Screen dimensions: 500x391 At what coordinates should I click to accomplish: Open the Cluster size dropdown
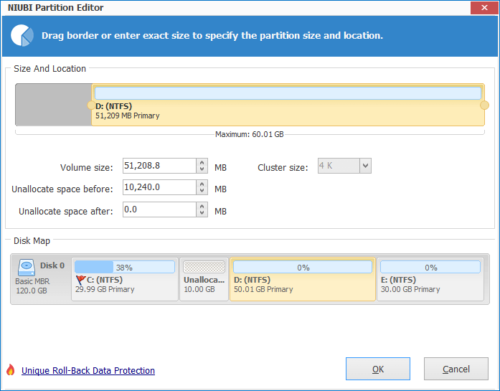pyautogui.click(x=365, y=166)
